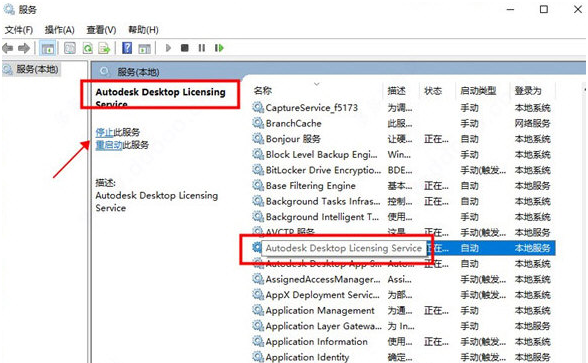Select the Bonjour 服务 row

(x=403, y=139)
